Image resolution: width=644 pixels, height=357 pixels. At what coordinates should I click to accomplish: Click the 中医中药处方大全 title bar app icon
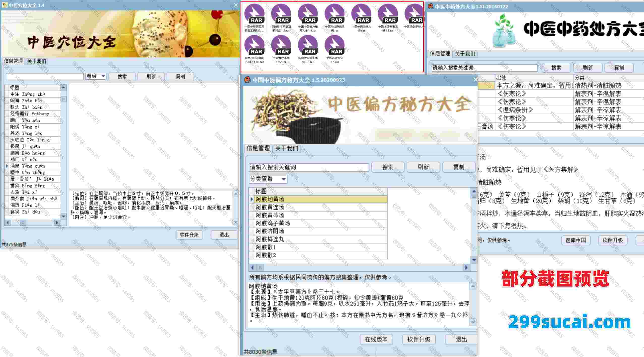tap(430, 7)
